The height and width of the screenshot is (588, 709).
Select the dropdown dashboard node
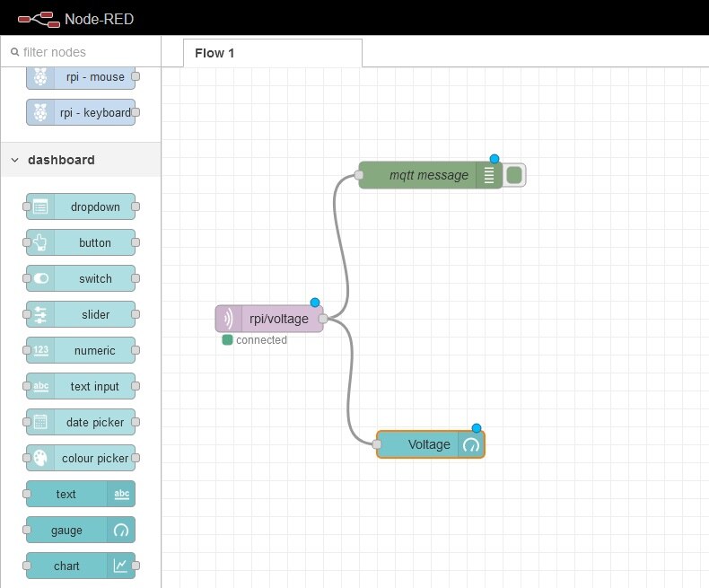tap(81, 206)
